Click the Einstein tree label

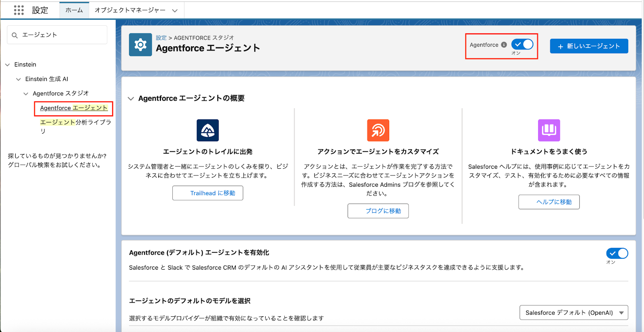pyautogui.click(x=25, y=64)
